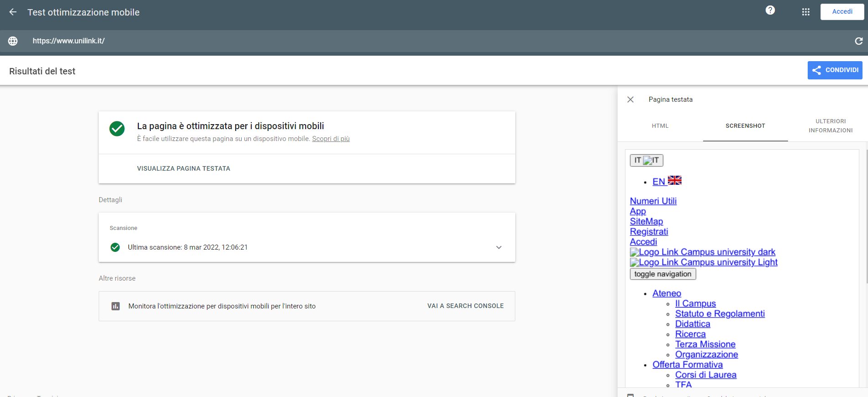
Task: Select the Screenshot tab
Action: click(x=745, y=126)
